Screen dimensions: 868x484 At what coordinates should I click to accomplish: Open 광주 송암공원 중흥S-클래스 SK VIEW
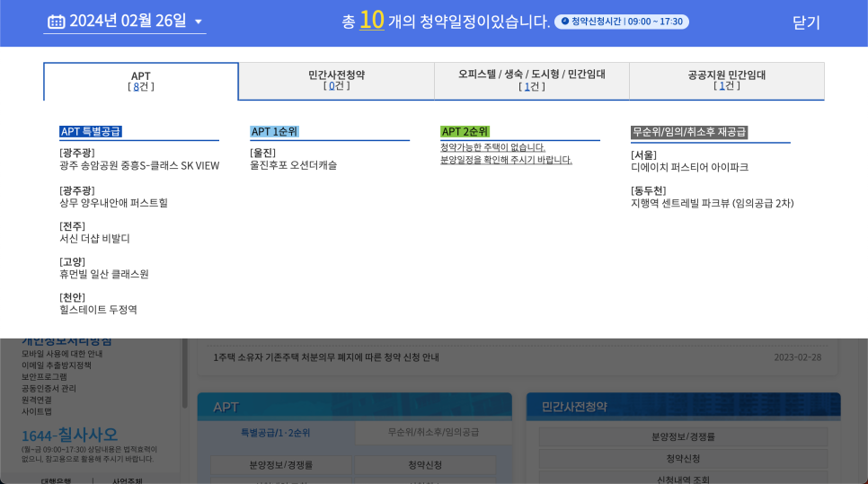[x=139, y=165]
